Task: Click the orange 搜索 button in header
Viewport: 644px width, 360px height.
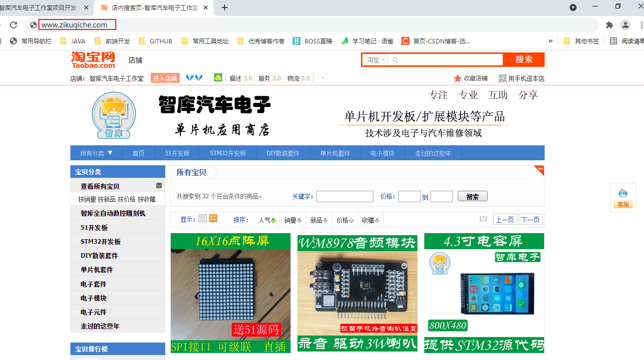Action: (524, 59)
